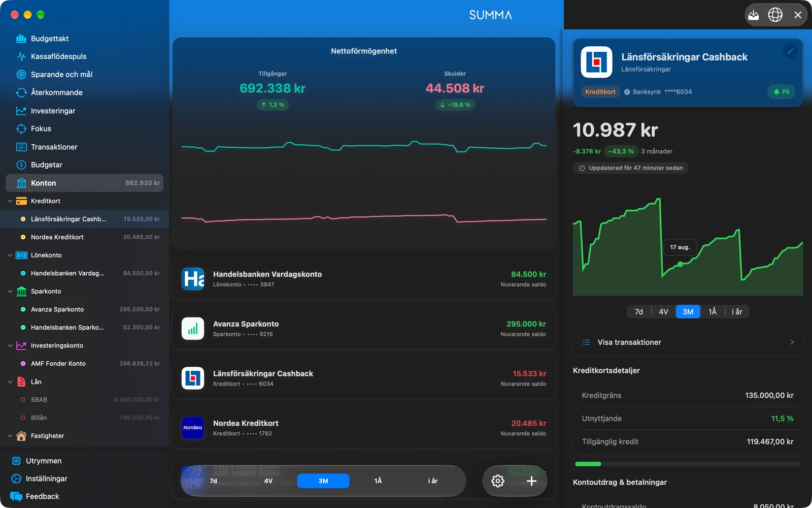The image size is (812, 508).
Task: Select Investeringar in the sidebar
Action: tap(46, 111)
